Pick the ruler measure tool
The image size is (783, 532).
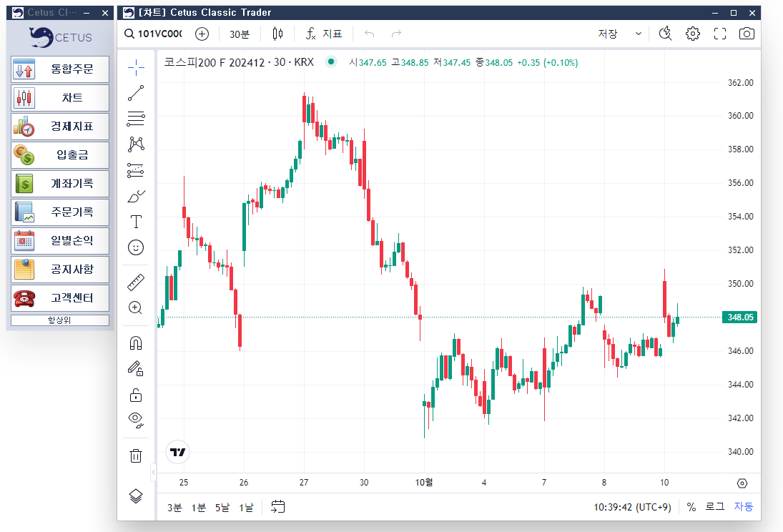[136, 282]
